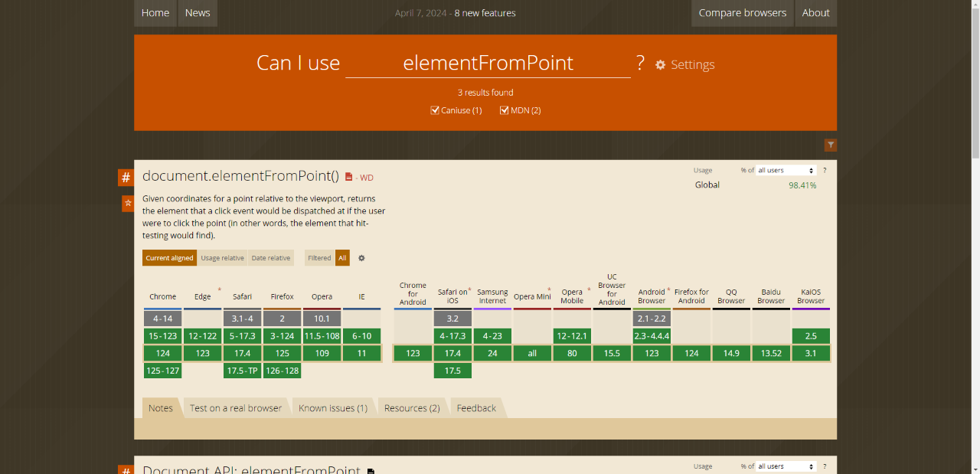Click the IE 6-10 version cell
Viewport: 980px width, 474px height.
pyautogui.click(x=361, y=336)
